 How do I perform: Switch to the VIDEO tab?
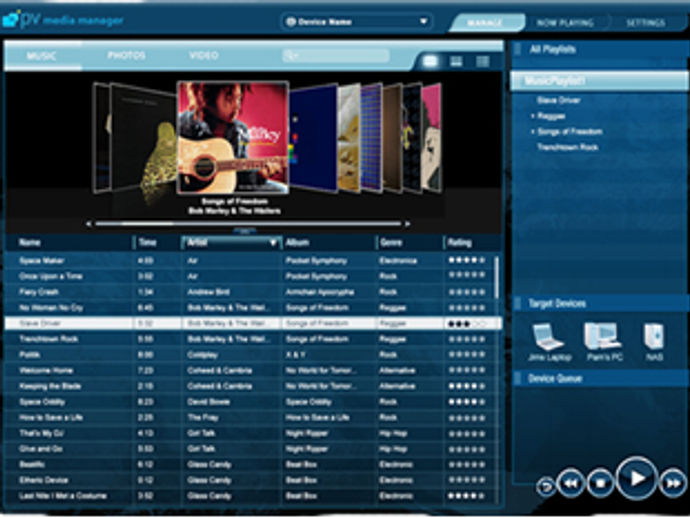204,55
